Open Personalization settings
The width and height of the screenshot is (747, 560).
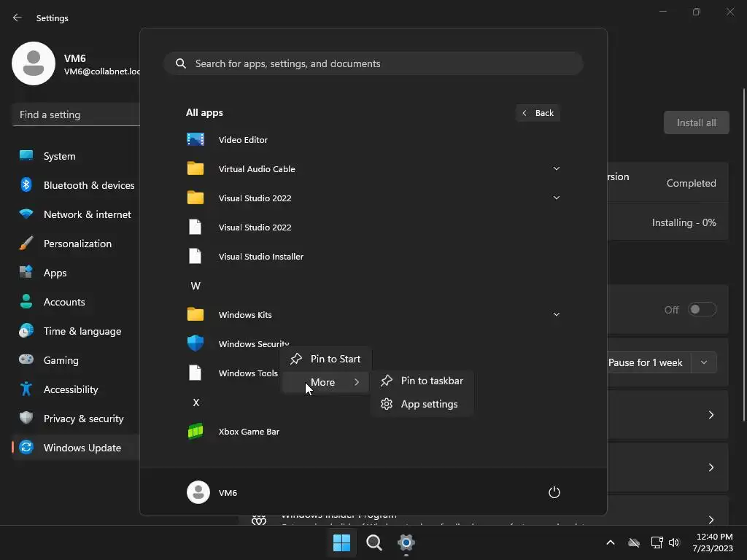pyautogui.click(x=76, y=244)
